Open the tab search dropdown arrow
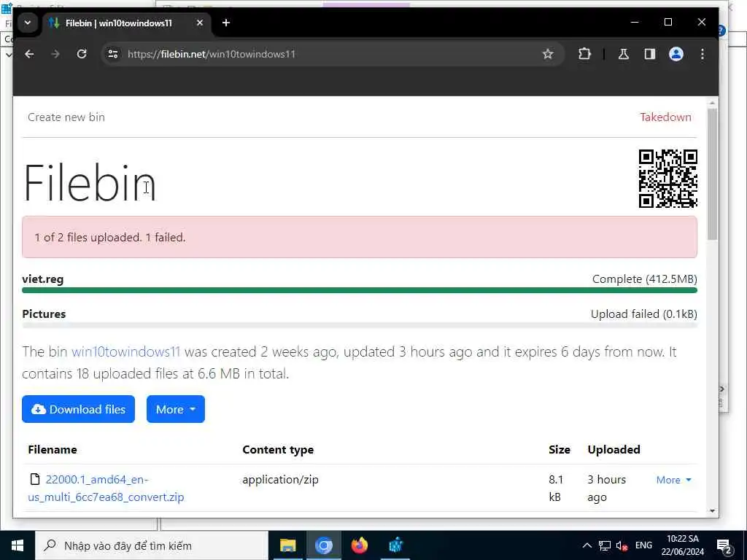The image size is (747, 560). click(x=28, y=23)
